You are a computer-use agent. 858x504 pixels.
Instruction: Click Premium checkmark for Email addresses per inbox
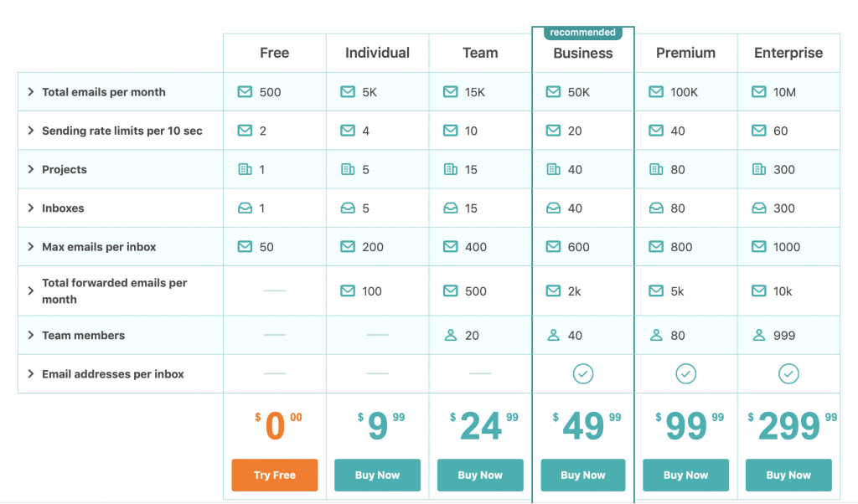click(685, 374)
